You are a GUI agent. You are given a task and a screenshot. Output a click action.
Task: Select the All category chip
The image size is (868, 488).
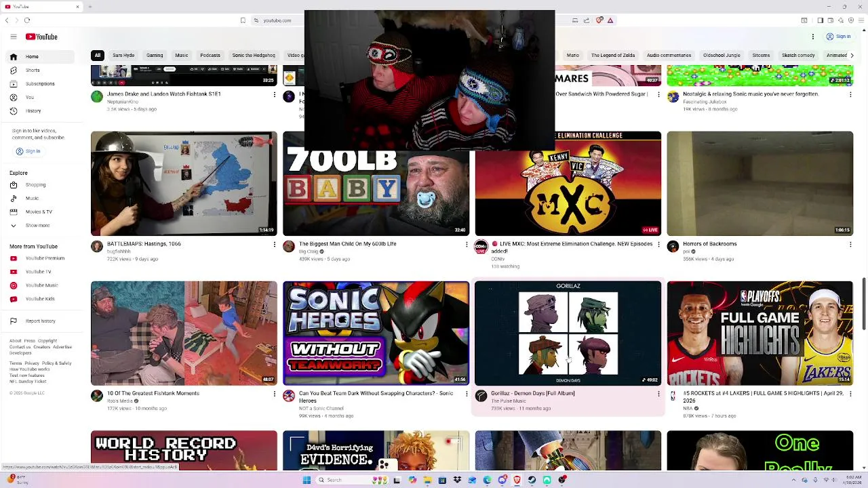click(x=98, y=55)
